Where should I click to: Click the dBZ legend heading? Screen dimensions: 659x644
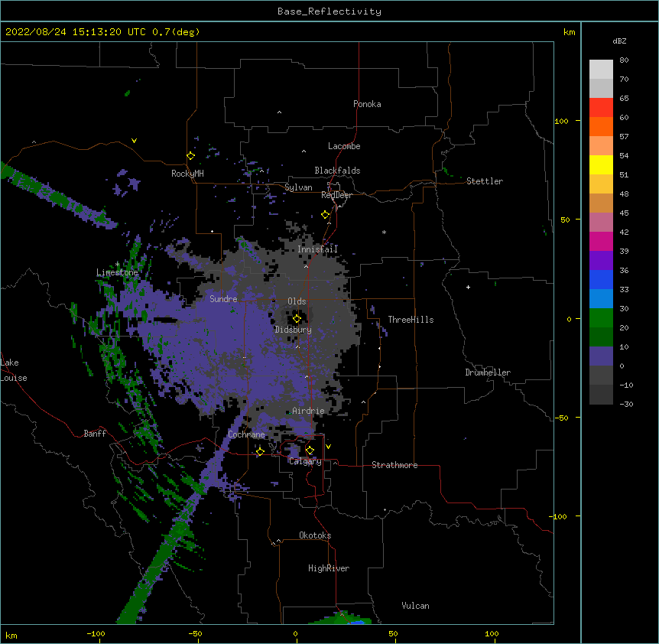pyautogui.click(x=619, y=41)
